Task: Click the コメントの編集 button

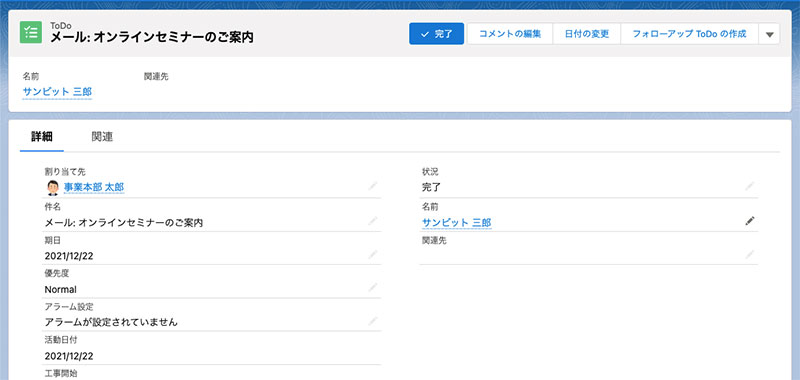Action: click(x=510, y=34)
